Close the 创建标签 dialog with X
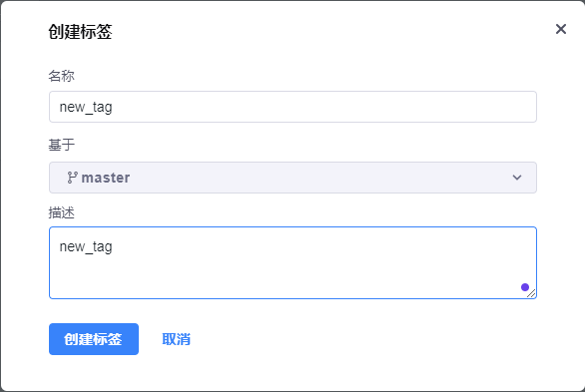585x392 pixels. [561, 29]
